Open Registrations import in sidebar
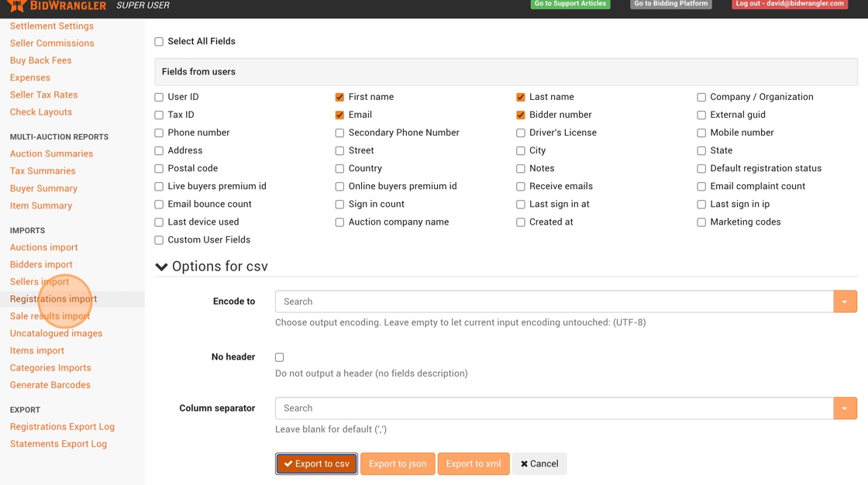Viewport: 868px width, 485px height. click(x=53, y=299)
